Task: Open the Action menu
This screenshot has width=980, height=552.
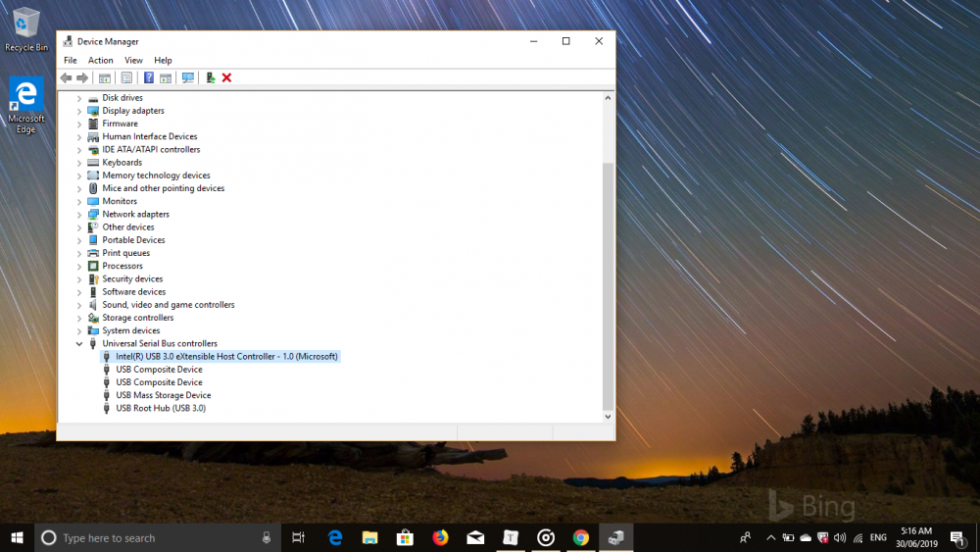Action: pos(100,60)
